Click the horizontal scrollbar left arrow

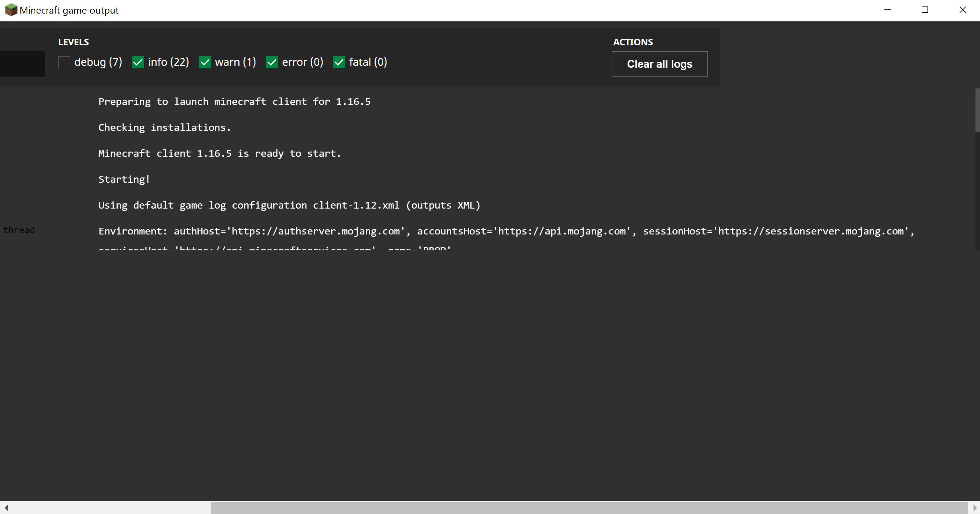click(6, 508)
